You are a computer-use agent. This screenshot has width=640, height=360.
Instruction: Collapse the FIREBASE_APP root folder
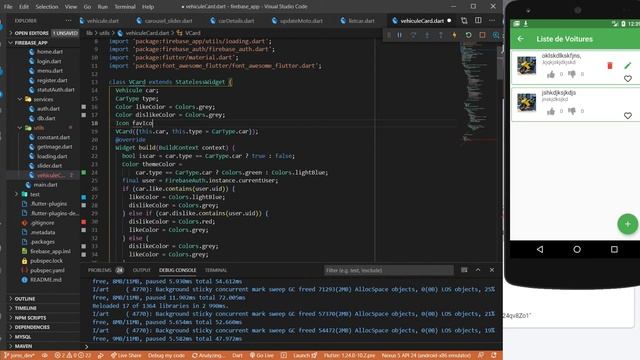[43, 42]
